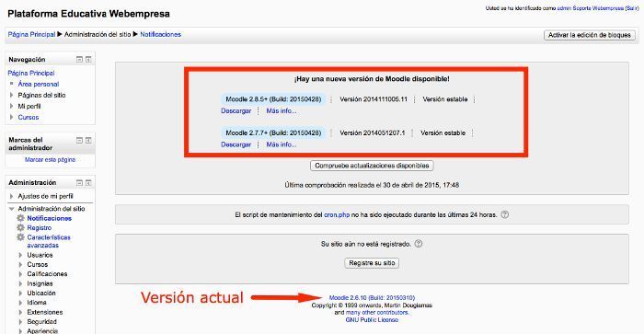This screenshot has width=644, height=334.
Task: Open many other contributors link
Action: coord(377,312)
